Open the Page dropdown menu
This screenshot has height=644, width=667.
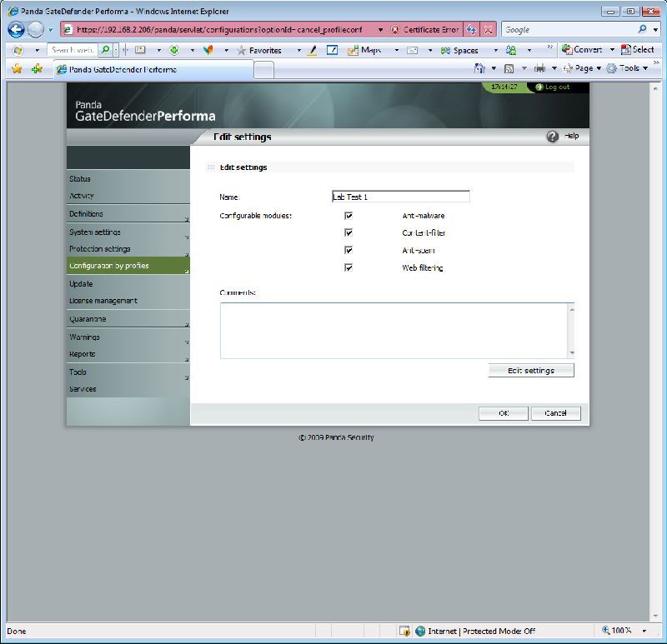coord(585,67)
